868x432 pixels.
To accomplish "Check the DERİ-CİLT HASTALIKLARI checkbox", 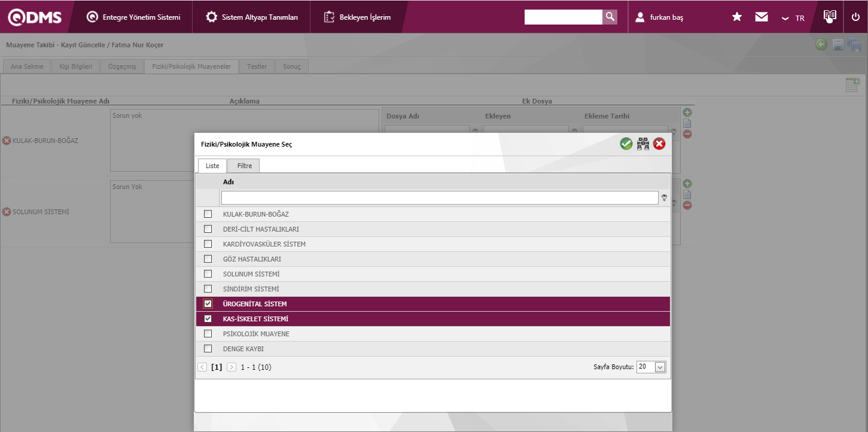I will pos(208,229).
